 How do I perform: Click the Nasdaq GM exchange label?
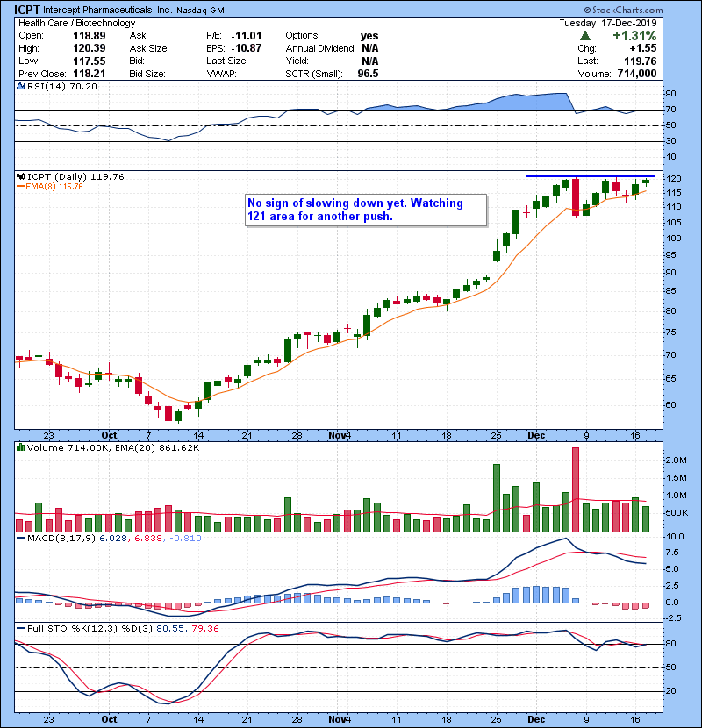click(200, 11)
